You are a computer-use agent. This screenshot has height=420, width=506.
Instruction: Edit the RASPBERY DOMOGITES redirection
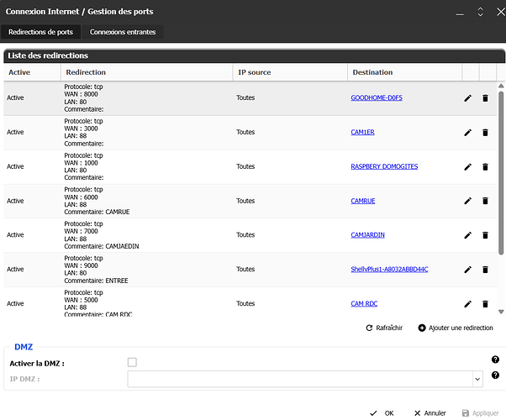point(468,167)
